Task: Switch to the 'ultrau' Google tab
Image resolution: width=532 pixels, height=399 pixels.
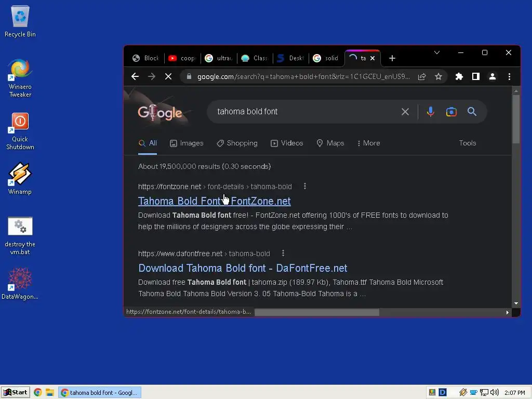Action: pos(219,58)
